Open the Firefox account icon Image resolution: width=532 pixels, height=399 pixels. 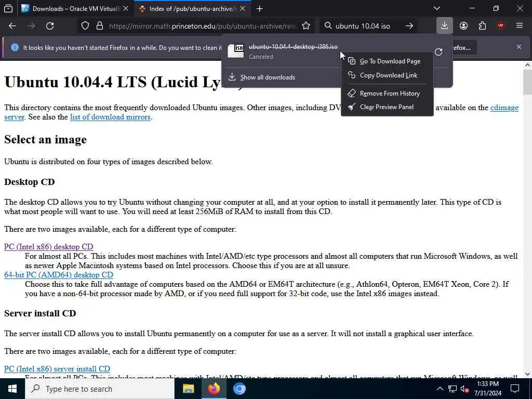coord(463,26)
